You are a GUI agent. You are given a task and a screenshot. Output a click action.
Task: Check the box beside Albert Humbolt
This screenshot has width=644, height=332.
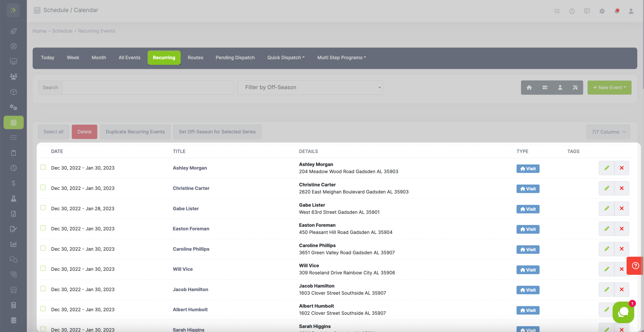tap(43, 309)
